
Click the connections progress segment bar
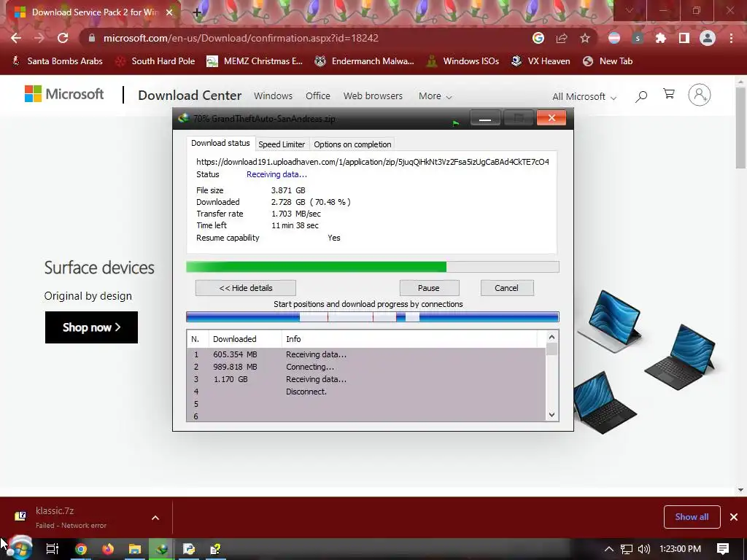coord(373,316)
